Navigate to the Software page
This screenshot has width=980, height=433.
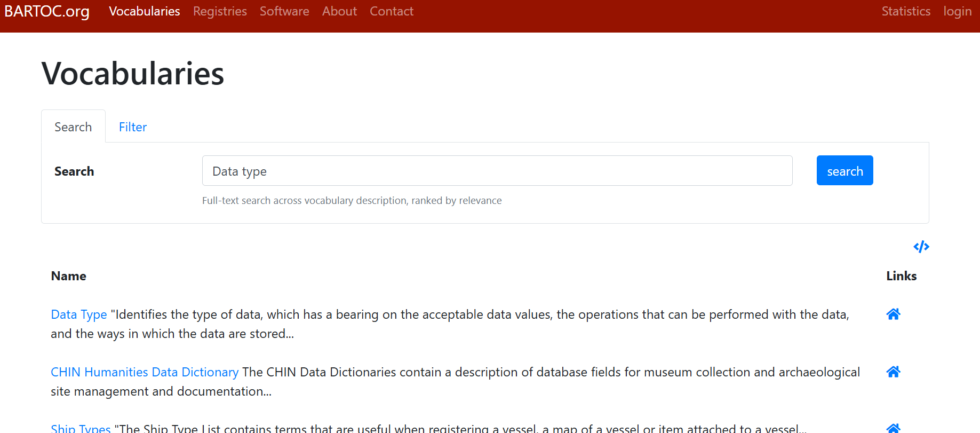(x=284, y=11)
